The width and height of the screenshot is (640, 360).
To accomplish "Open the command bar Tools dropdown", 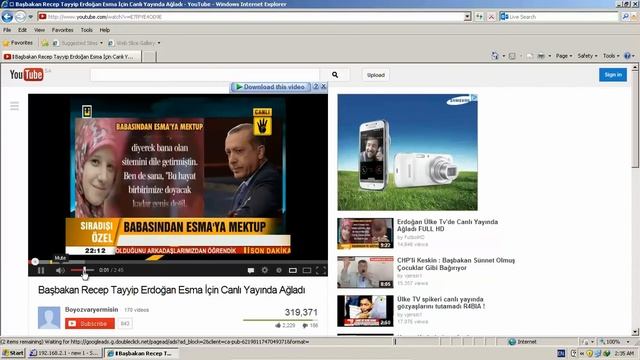I will click(x=611, y=56).
